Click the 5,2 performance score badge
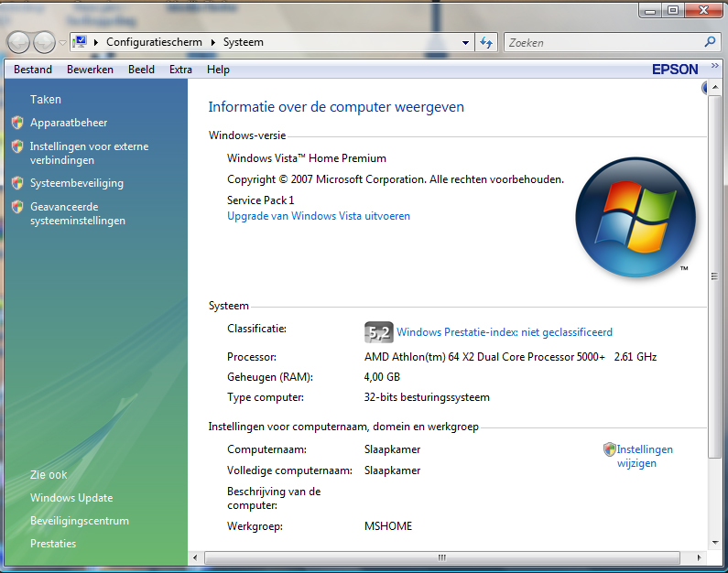 379,332
